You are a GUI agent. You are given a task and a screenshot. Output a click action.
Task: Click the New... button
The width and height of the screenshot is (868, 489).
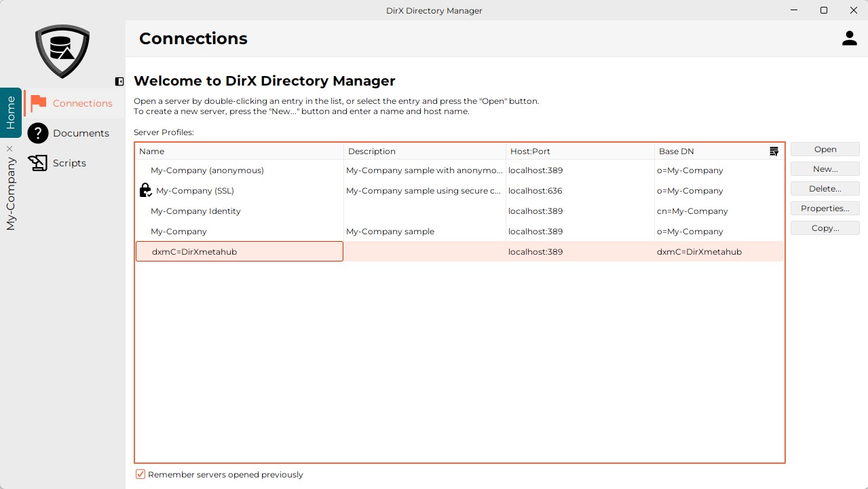pos(825,169)
